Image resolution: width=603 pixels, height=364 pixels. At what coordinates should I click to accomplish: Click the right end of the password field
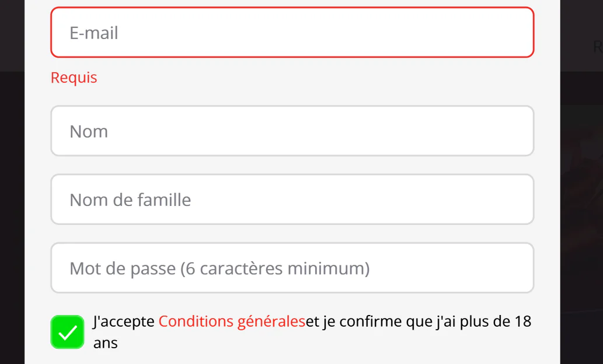tap(515, 268)
